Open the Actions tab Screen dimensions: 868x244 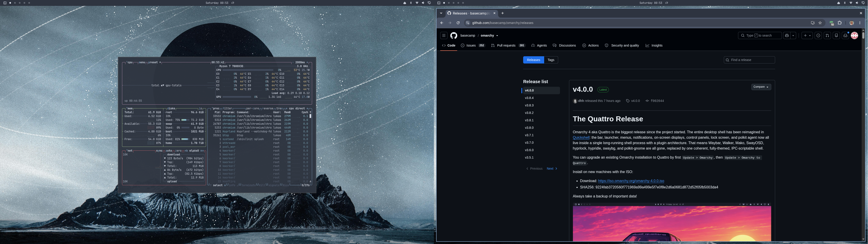click(590, 45)
